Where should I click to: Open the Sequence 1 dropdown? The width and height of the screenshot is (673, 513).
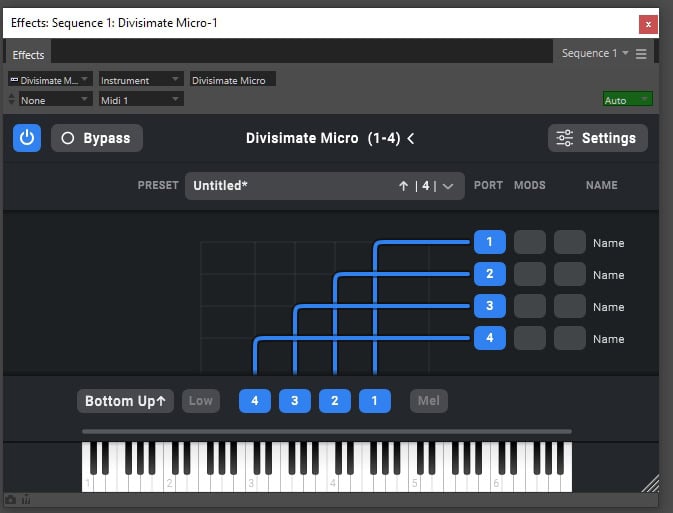[595, 53]
